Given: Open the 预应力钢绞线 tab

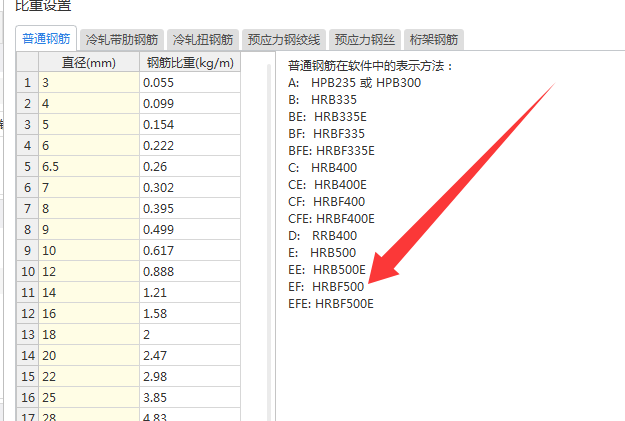Looking at the screenshot, I should [284, 40].
